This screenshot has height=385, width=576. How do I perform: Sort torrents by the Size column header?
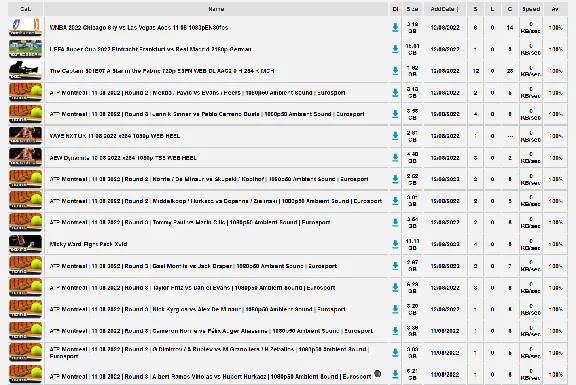coord(412,9)
